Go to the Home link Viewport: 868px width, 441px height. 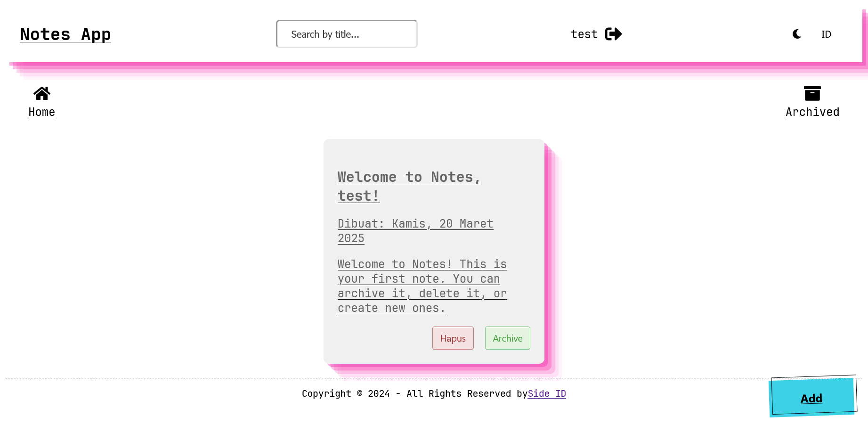(x=42, y=112)
